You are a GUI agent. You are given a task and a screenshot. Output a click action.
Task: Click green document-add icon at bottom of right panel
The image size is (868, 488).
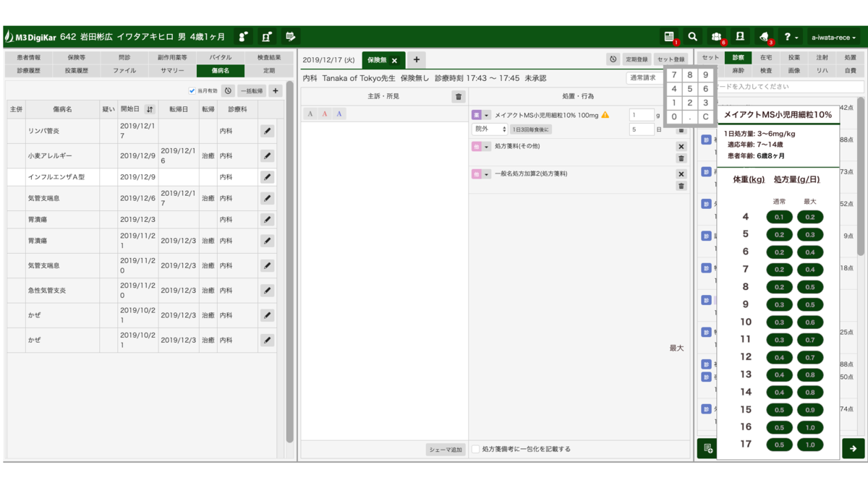click(707, 448)
